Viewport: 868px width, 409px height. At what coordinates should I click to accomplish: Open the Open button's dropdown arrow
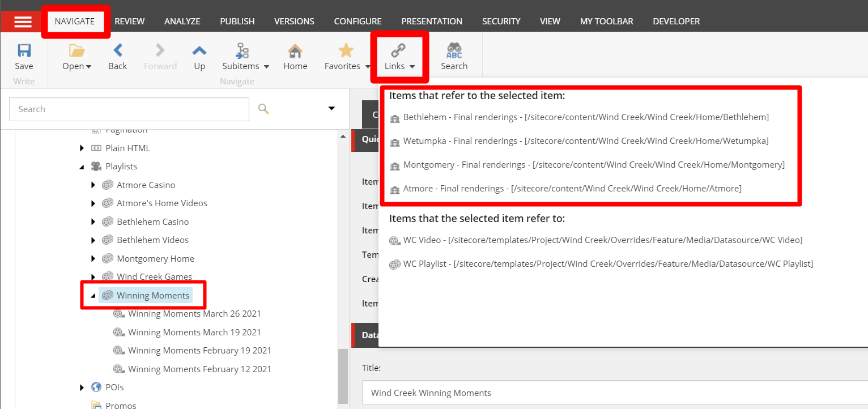tap(88, 67)
